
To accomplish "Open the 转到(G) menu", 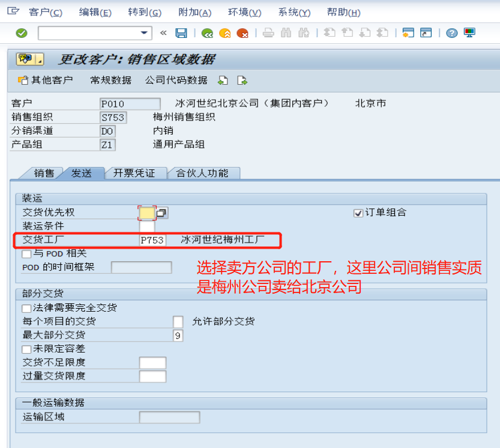I will coord(145,13).
